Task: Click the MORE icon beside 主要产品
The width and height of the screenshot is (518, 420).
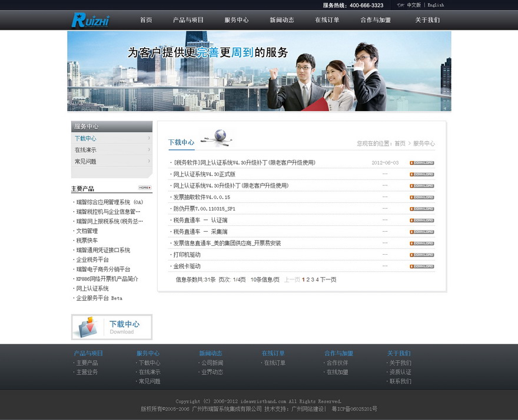Action: pyautogui.click(x=145, y=188)
